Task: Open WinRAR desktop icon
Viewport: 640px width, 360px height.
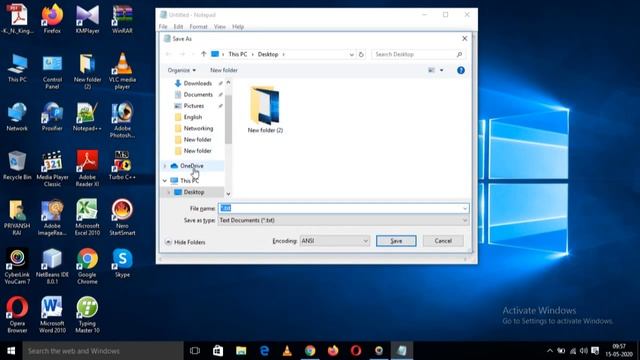Action: [122, 19]
